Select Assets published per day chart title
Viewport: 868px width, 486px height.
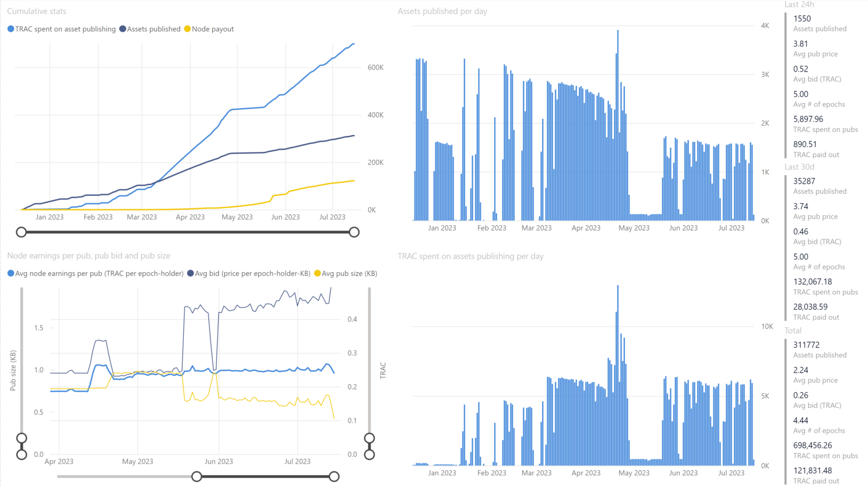(x=442, y=11)
